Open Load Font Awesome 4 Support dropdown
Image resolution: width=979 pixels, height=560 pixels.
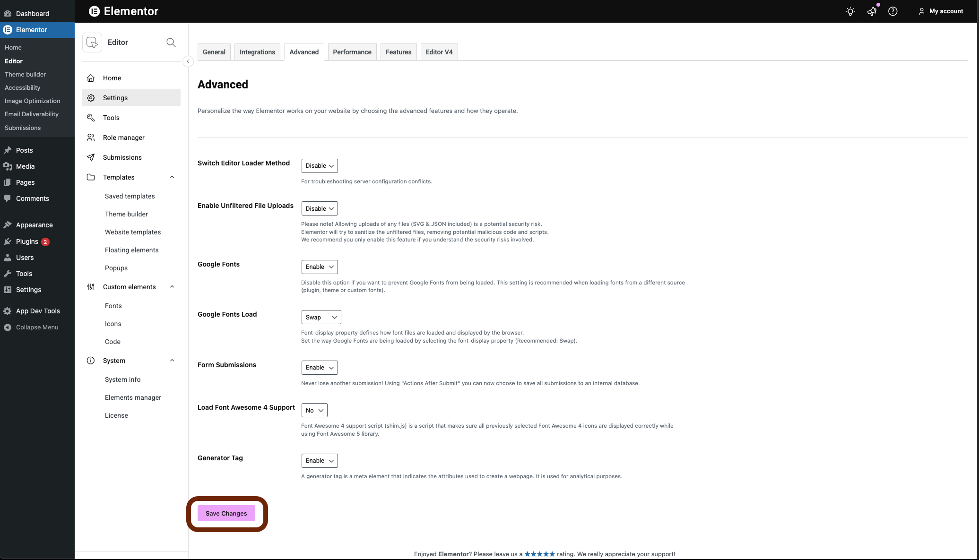point(314,410)
